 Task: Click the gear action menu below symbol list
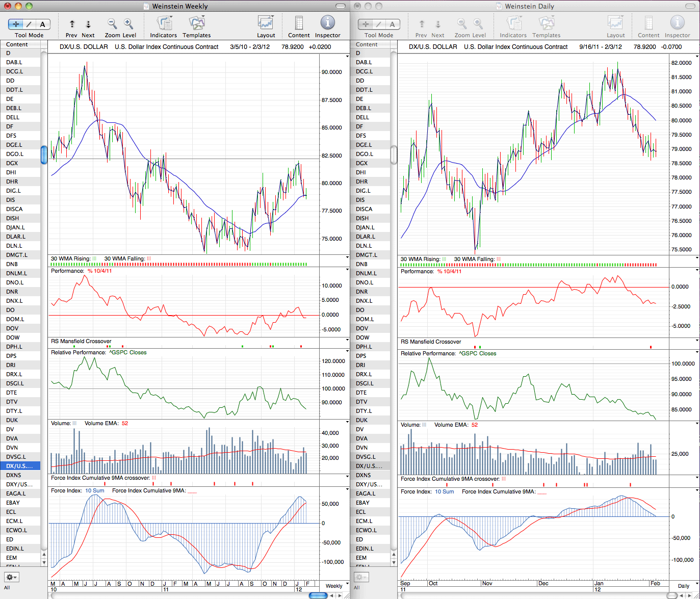point(11,577)
